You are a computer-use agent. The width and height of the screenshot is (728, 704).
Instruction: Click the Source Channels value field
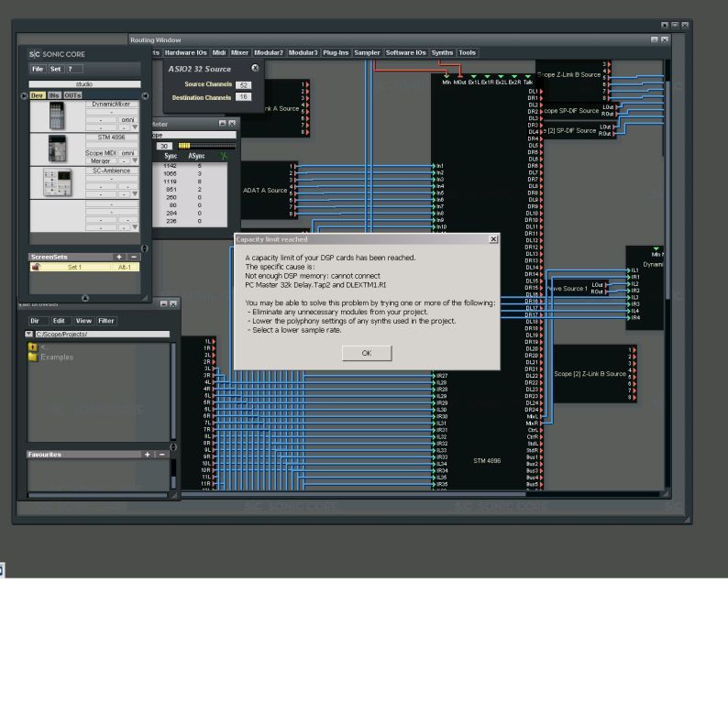tap(243, 85)
